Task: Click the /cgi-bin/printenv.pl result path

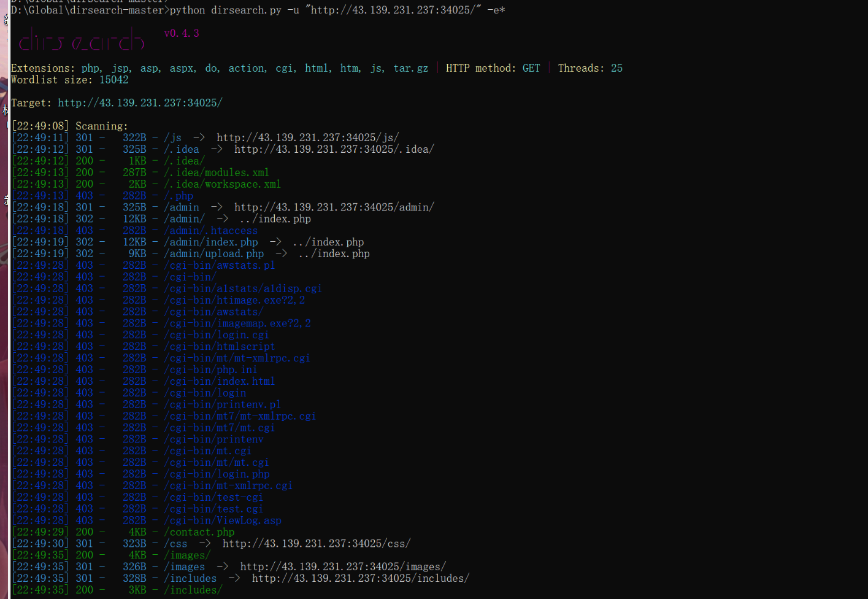Action: tap(222, 404)
